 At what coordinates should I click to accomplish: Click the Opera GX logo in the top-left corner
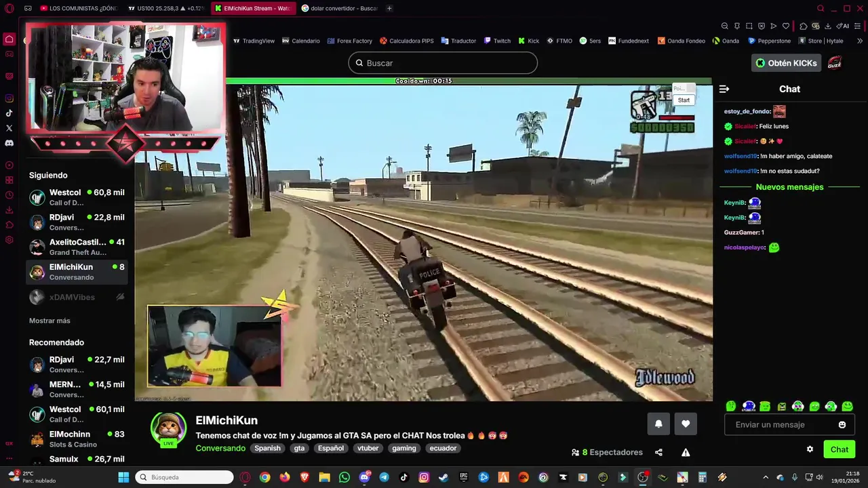pos(9,8)
